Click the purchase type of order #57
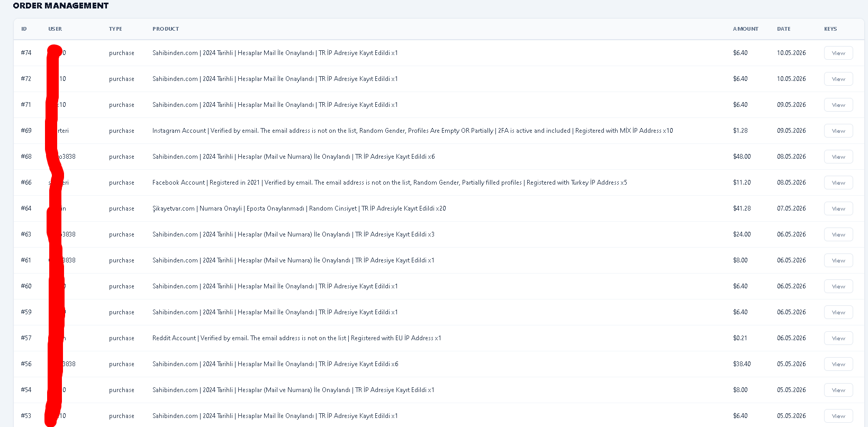The image size is (868, 427). pos(122,338)
